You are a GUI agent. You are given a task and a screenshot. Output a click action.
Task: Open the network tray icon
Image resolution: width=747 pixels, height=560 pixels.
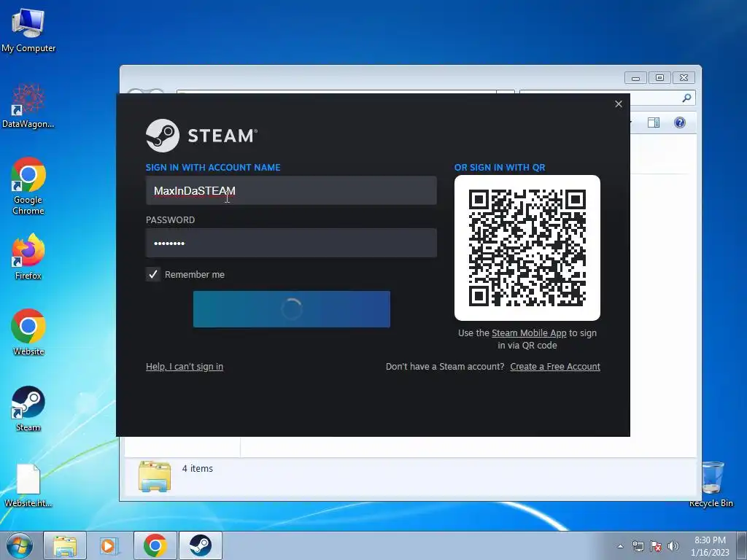point(638,546)
